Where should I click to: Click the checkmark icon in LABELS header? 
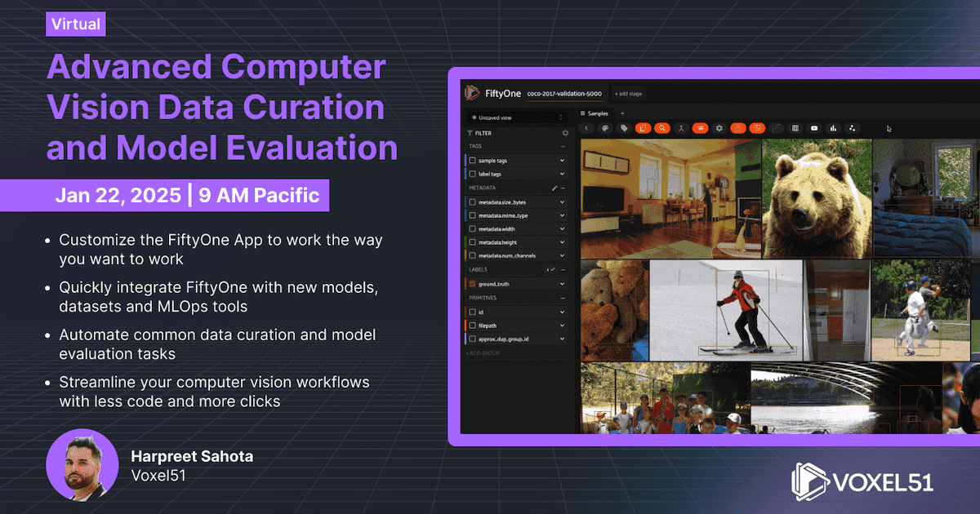553,269
